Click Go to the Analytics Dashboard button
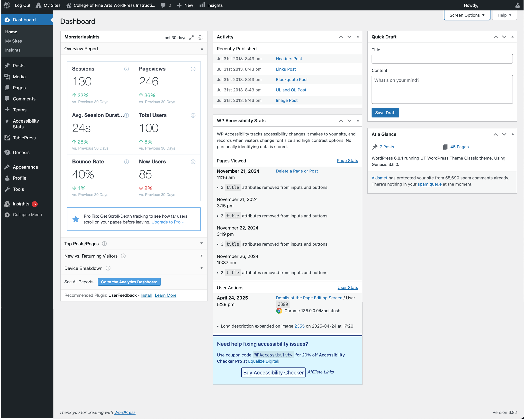The width and height of the screenshot is (525, 420). click(129, 282)
